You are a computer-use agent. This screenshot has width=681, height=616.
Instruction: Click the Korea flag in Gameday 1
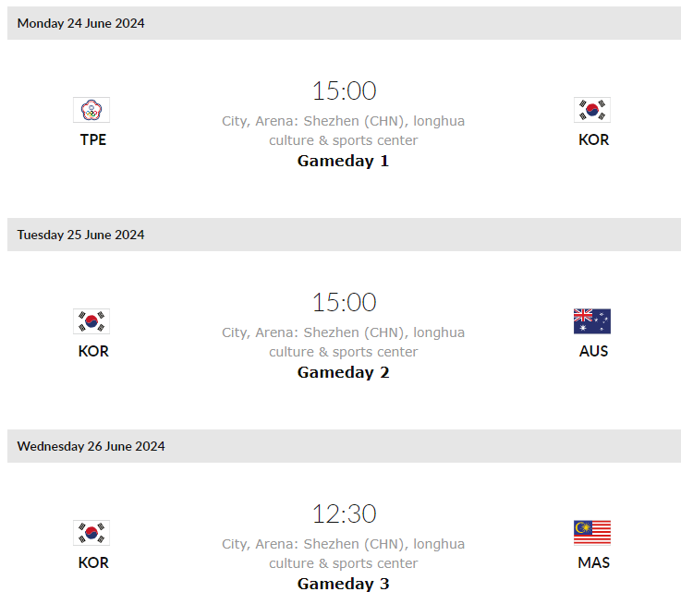point(592,110)
